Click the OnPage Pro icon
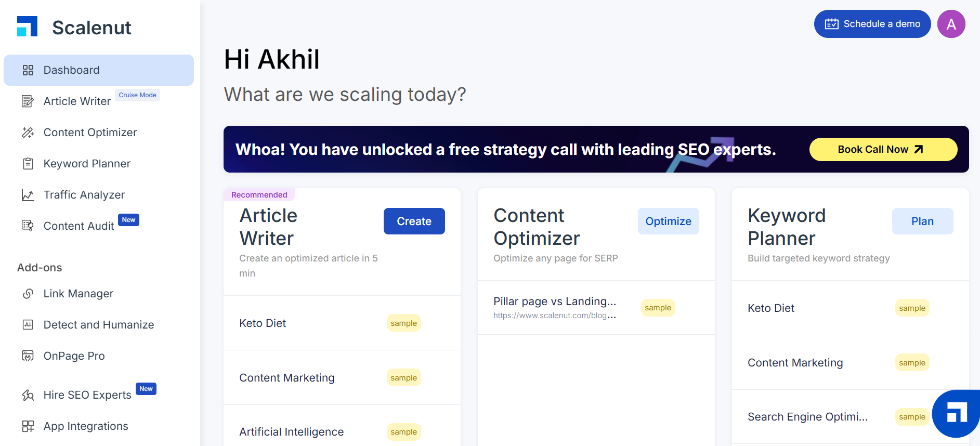Viewport: 980px width, 446px height. [28, 356]
